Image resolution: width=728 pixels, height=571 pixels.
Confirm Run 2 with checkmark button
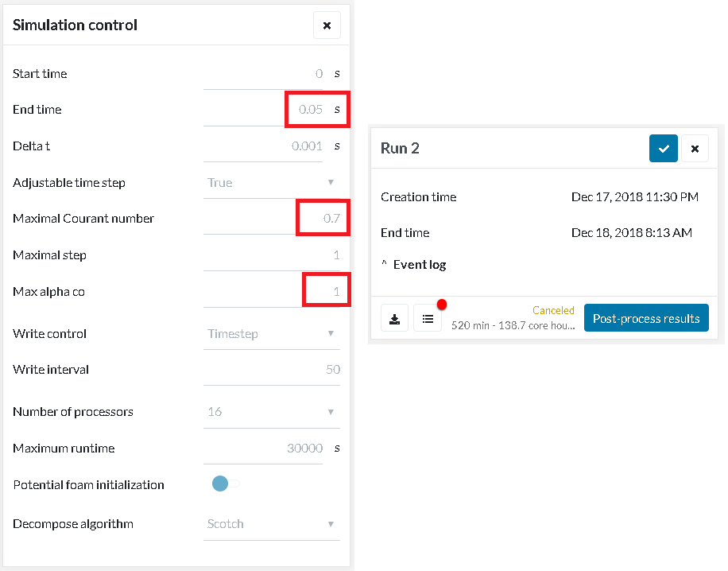coord(663,149)
